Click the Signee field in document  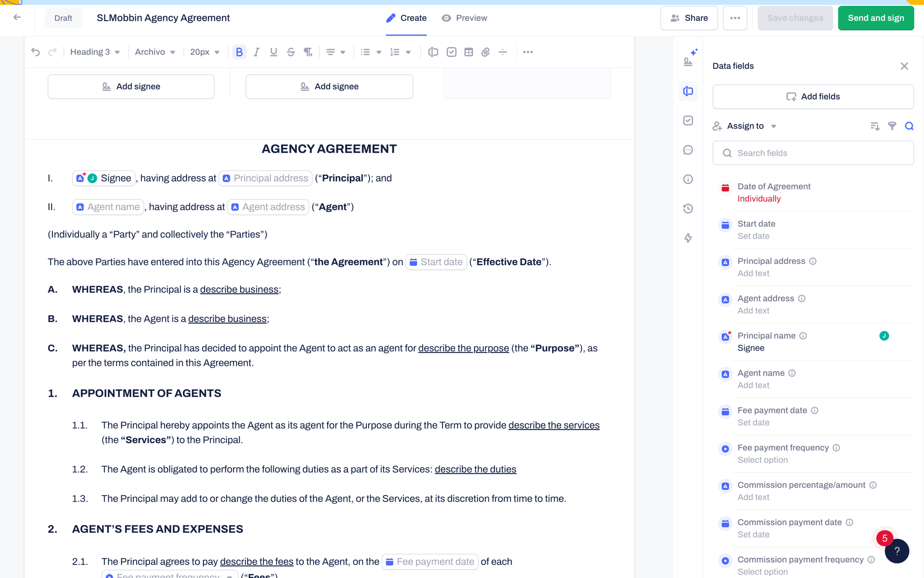click(104, 178)
